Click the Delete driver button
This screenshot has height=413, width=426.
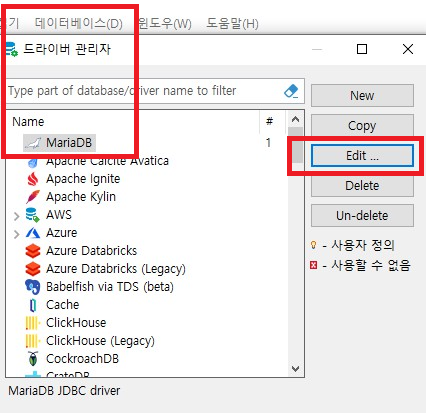[x=362, y=186]
